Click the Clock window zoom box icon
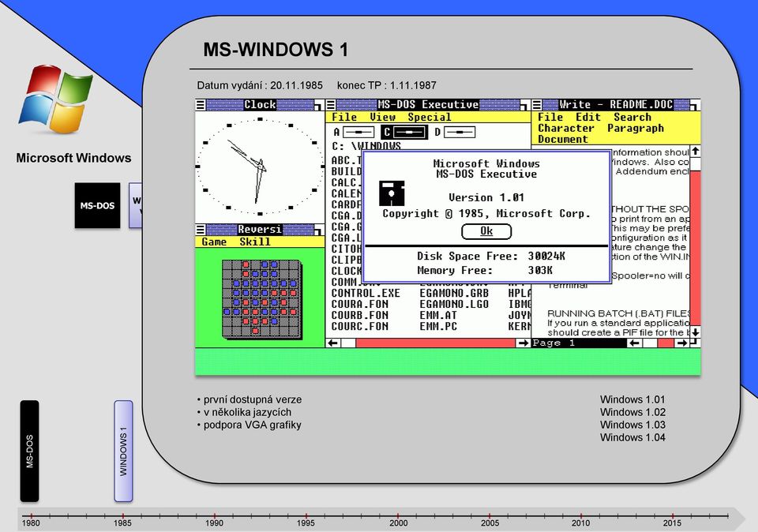 point(318,105)
